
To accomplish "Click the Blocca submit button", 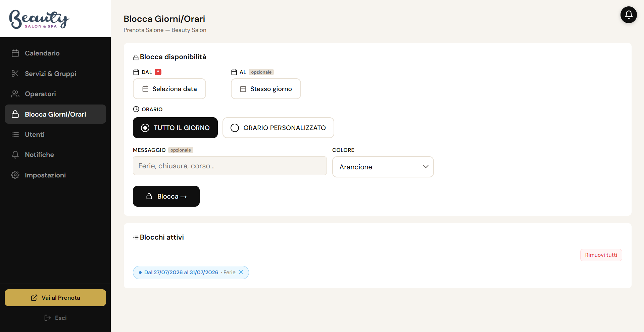I will coord(166,196).
